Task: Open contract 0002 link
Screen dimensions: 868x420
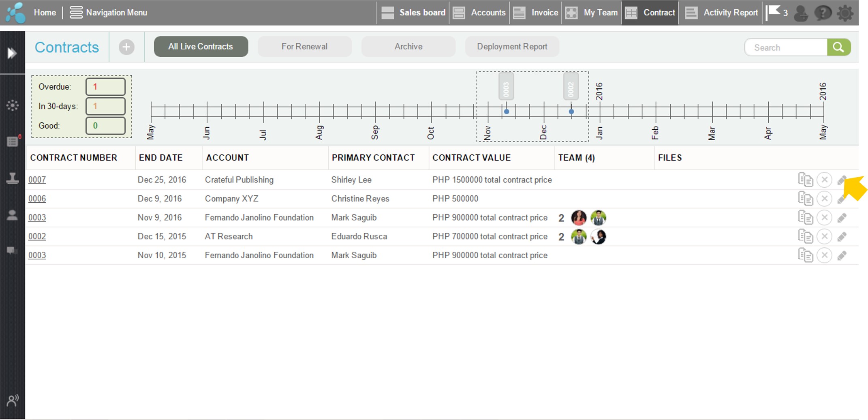Action: [37, 236]
